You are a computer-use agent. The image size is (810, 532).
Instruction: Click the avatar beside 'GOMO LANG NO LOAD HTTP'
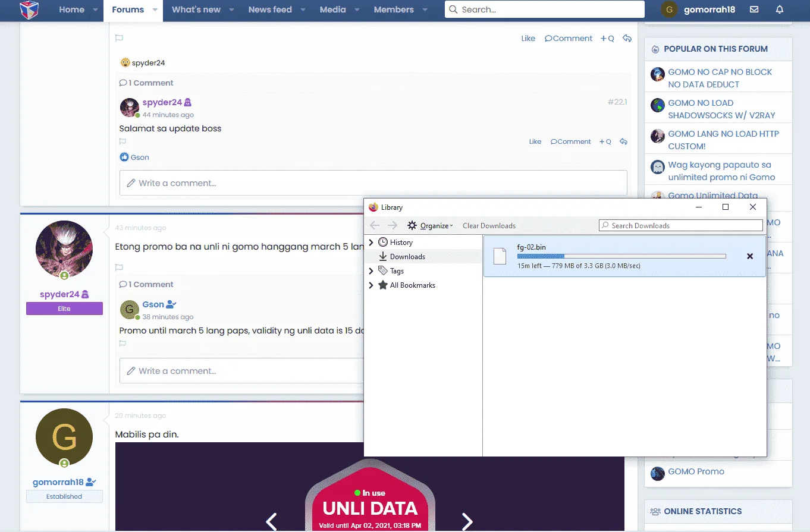pyautogui.click(x=657, y=136)
